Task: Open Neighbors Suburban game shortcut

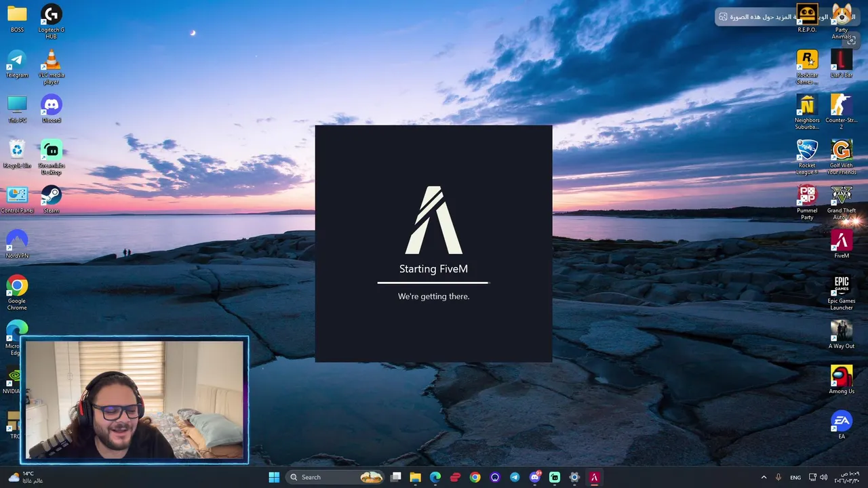Action: [x=807, y=112]
